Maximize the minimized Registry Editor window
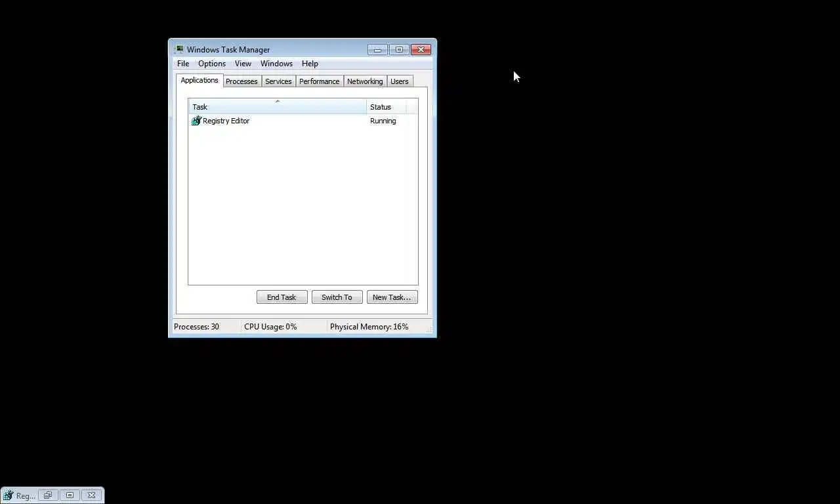The width and height of the screenshot is (840, 504). (x=70, y=495)
